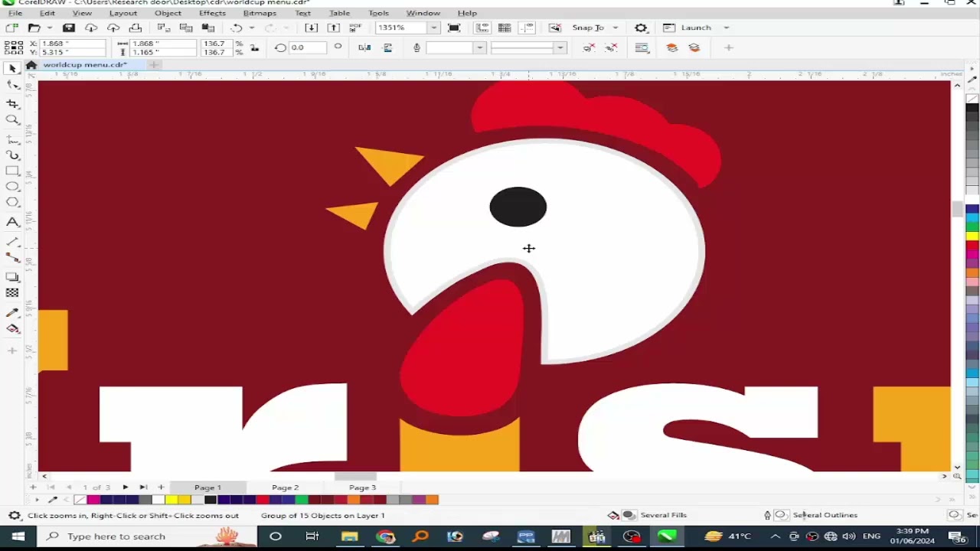Switch to Page 2 tab
Image resolution: width=980 pixels, height=551 pixels.
coord(285,487)
